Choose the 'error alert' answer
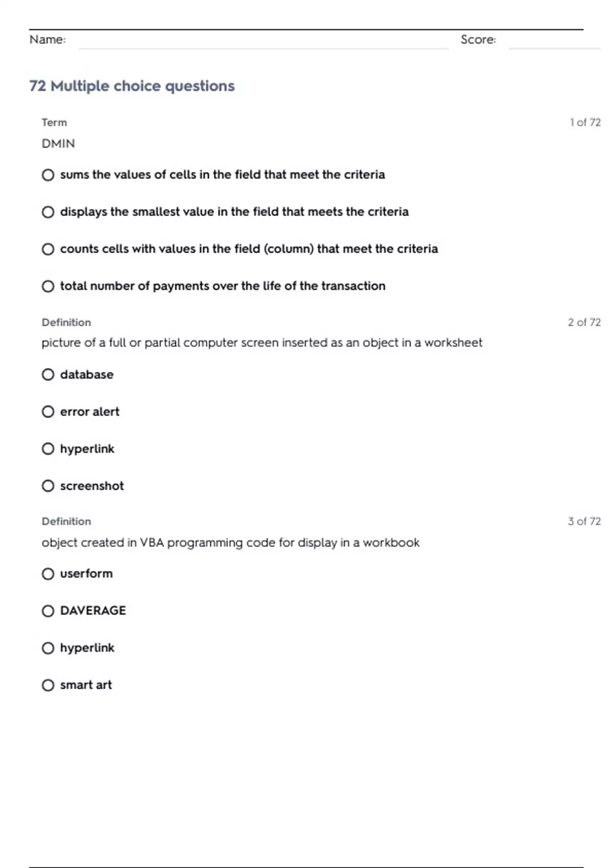This screenshot has height=868, width=613. [x=48, y=412]
